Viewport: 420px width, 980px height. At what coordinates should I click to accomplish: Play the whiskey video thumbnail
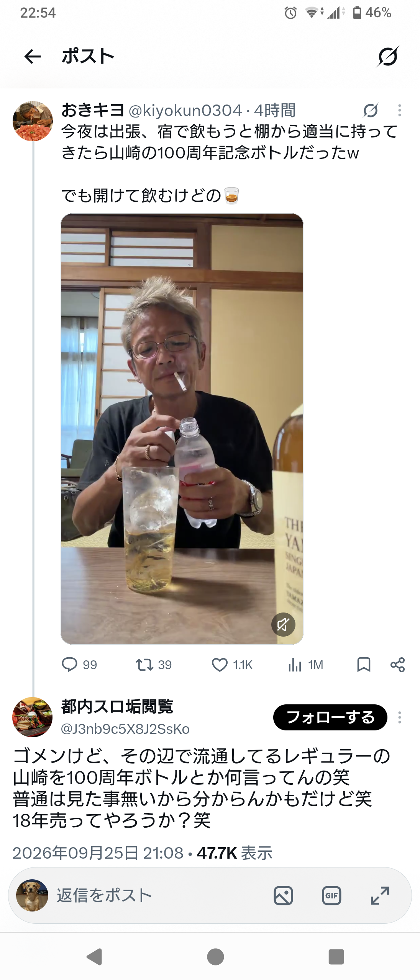182,429
